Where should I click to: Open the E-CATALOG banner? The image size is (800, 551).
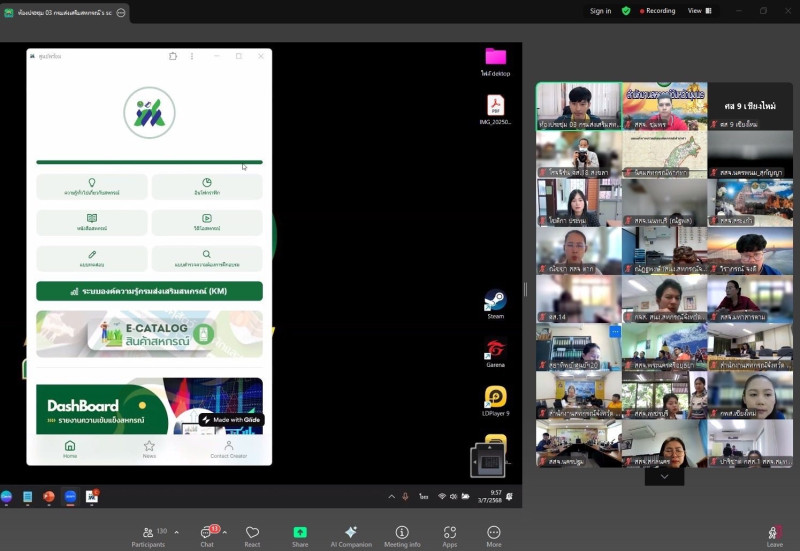pos(149,333)
